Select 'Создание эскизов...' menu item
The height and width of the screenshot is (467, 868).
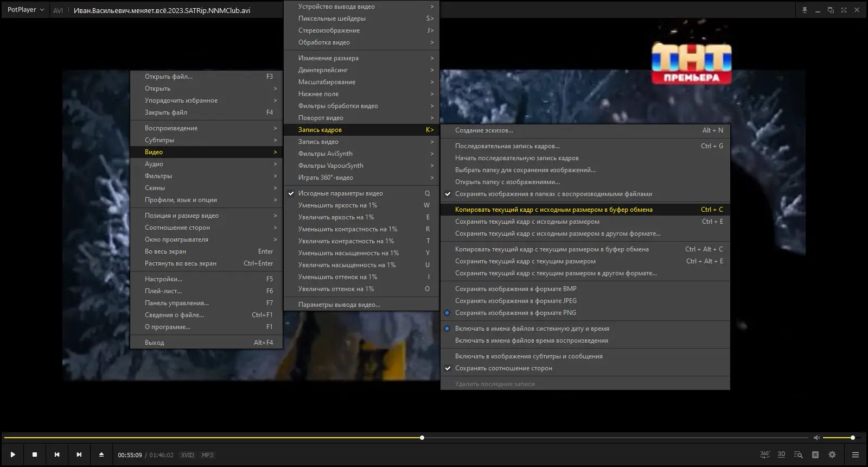coord(484,130)
